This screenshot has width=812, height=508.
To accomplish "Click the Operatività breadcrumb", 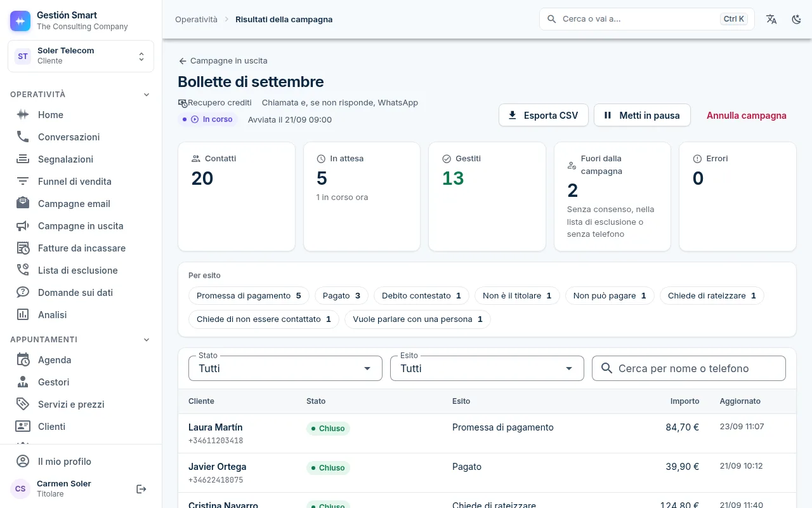I will (x=196, y=19).
